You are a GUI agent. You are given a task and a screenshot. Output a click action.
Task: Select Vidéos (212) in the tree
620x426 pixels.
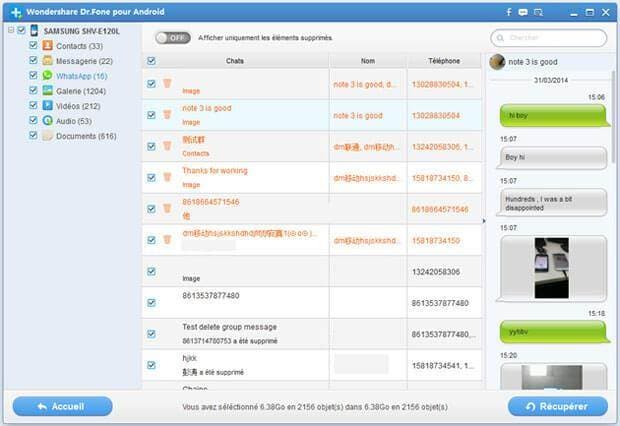(x=78, y=106)
